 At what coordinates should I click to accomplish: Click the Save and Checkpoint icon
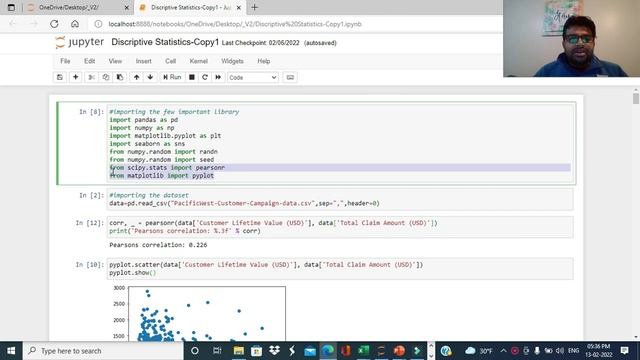coord(60,77)
